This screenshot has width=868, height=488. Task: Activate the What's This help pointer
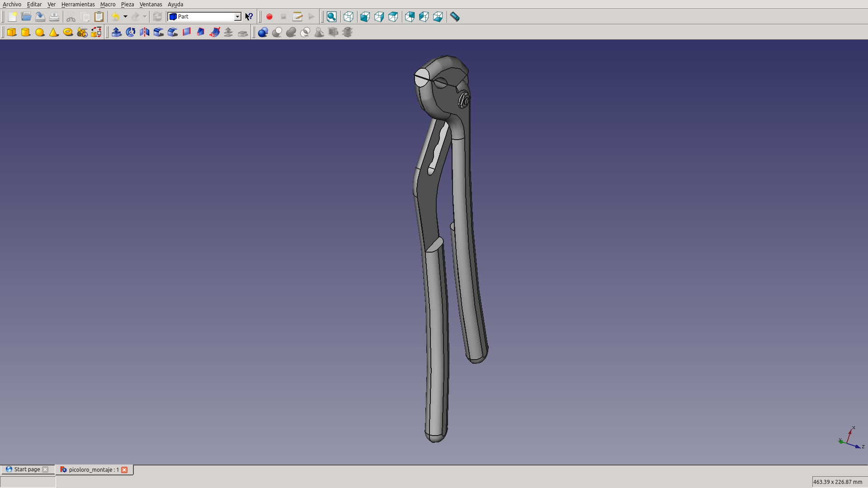click(x=249, y=17)
